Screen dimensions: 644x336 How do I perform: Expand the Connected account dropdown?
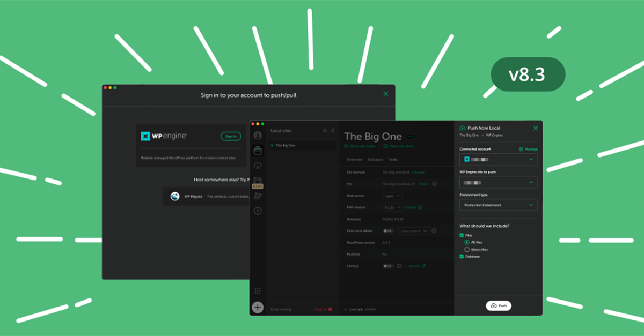pyautogui.click(x=499, y=159)
